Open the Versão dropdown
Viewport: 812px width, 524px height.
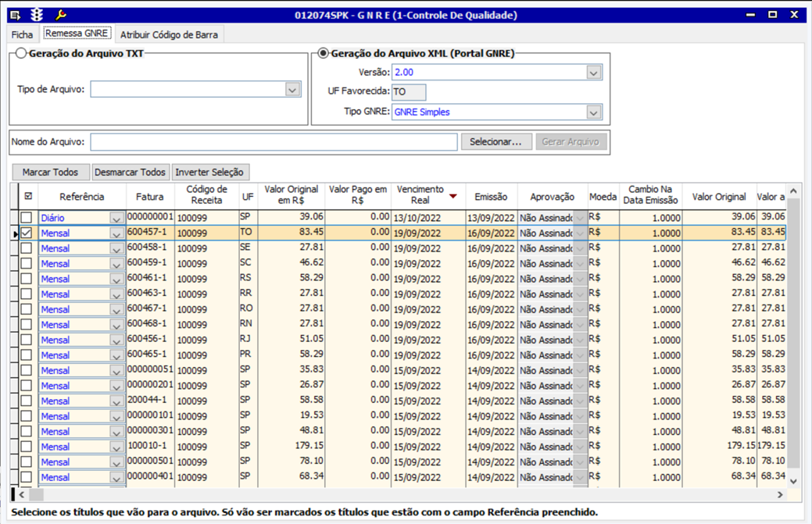pyautogui.click(x=593, y=73)
